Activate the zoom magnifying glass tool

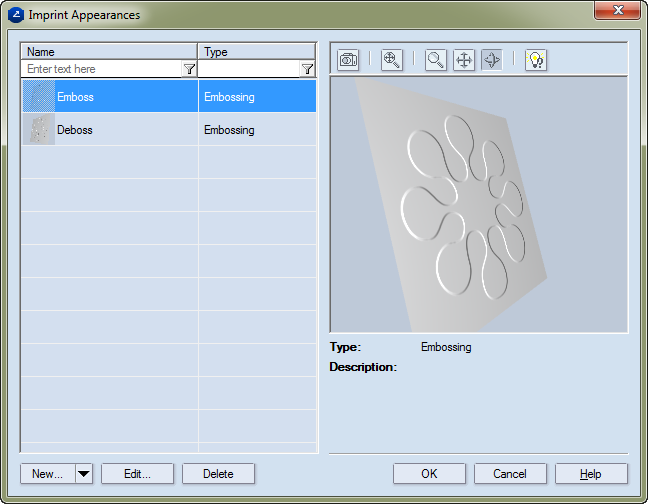point(436,60)
